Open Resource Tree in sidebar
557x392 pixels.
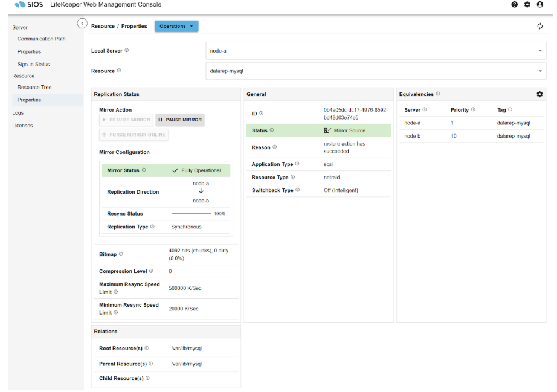tap(34, 88)
